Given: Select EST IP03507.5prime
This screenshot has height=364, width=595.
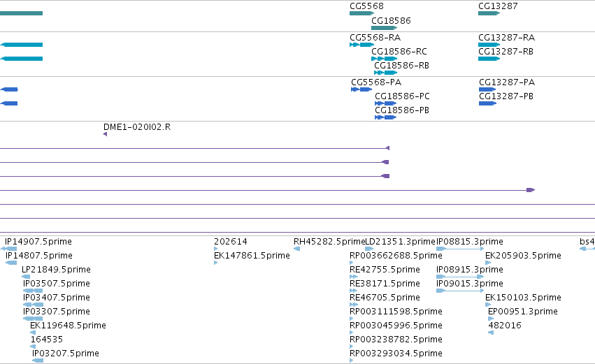Looking at the screenshot, I should [x=33, y=291].
